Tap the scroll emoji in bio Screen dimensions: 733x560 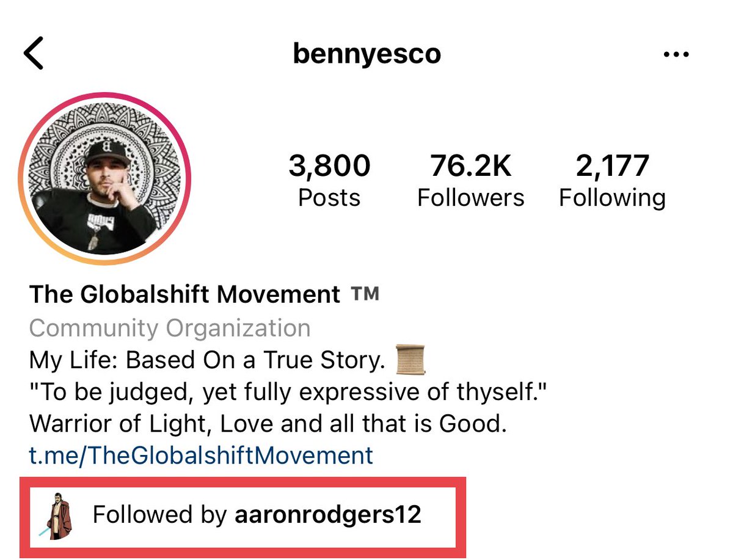(x=410, y=360)
